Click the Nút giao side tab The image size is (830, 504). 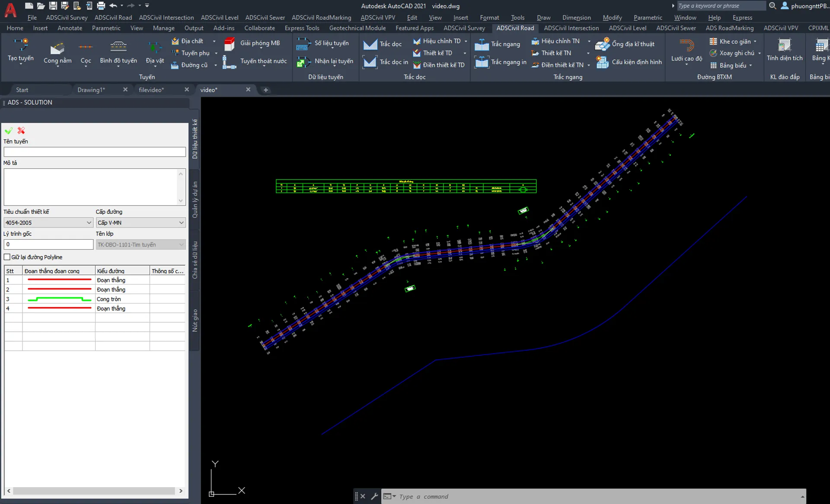(195, 320)
